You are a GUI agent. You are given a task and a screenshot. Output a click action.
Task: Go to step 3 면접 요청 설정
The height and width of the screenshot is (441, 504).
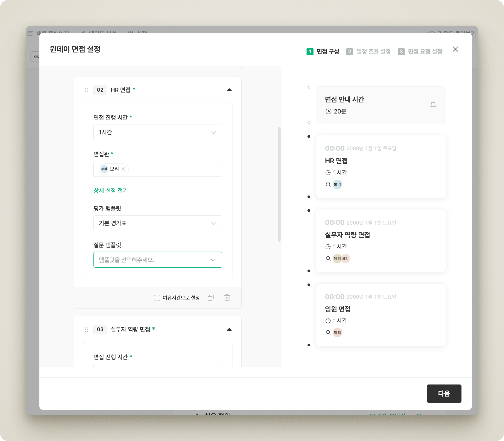420,52
